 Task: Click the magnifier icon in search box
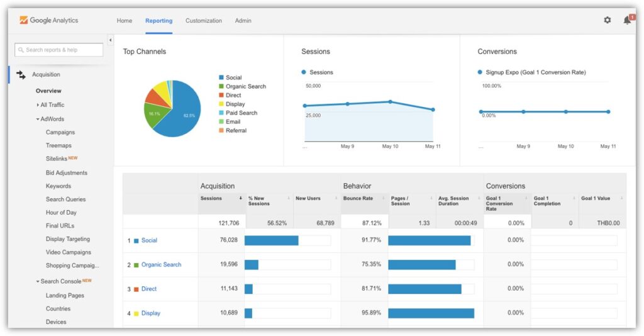21,50
